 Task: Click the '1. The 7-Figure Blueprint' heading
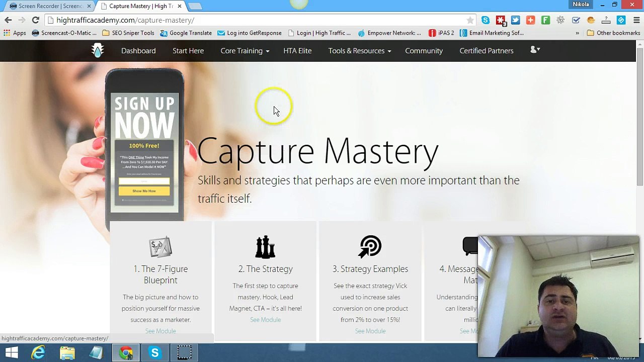pos(160,275)
